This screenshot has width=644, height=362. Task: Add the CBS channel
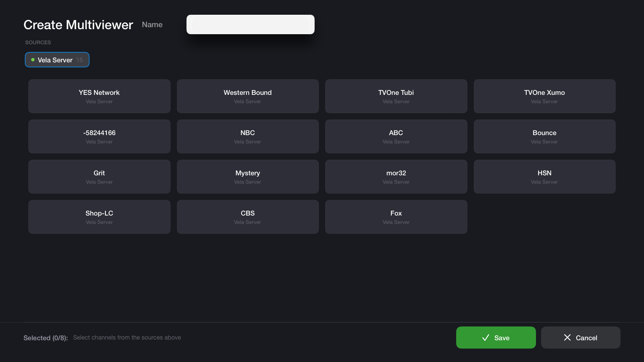tap(248, 217)
